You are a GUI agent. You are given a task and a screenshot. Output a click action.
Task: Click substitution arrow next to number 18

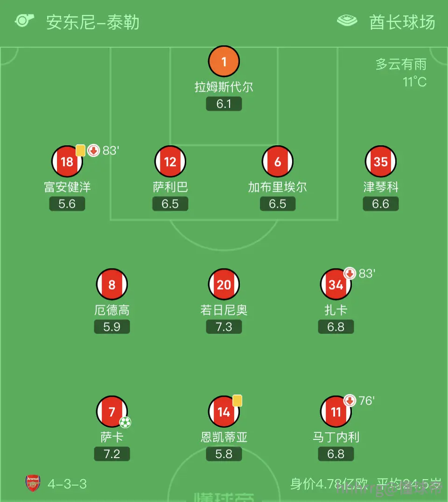pyautogui.click(x=94, y=150)
